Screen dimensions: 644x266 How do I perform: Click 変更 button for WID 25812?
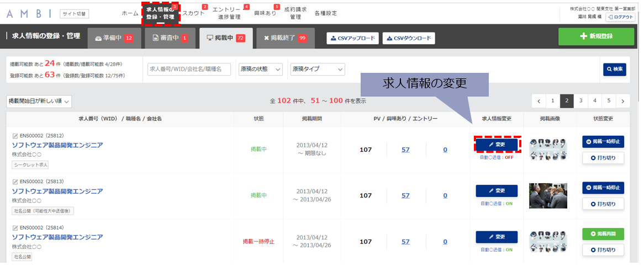[497, 145]
